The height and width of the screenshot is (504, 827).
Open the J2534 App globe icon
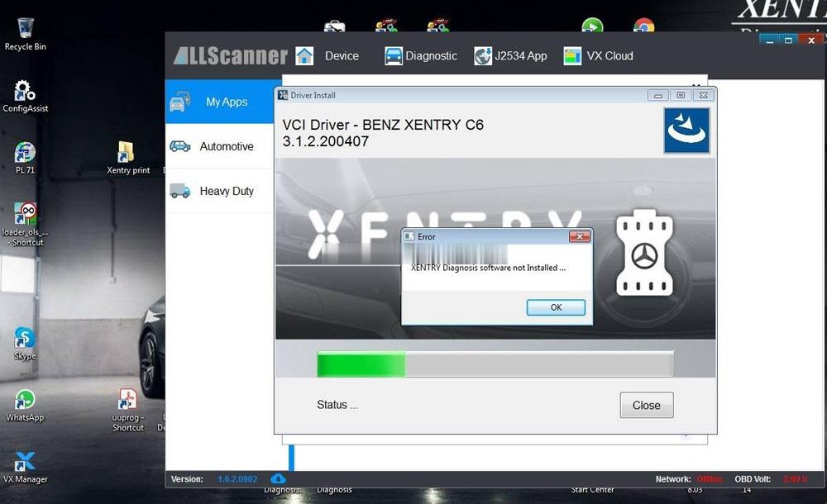483,56
